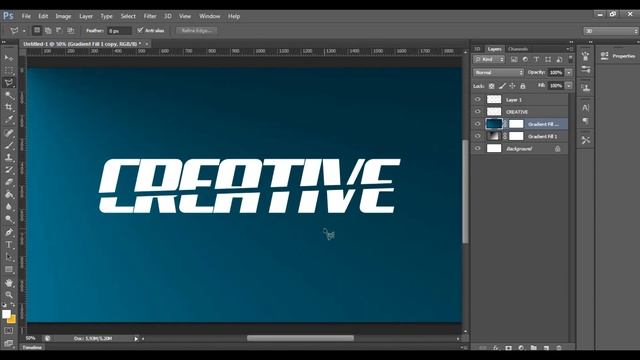Open the Filter menu
Viewport: 640px width, 360px height.
[x=150, y=16]
